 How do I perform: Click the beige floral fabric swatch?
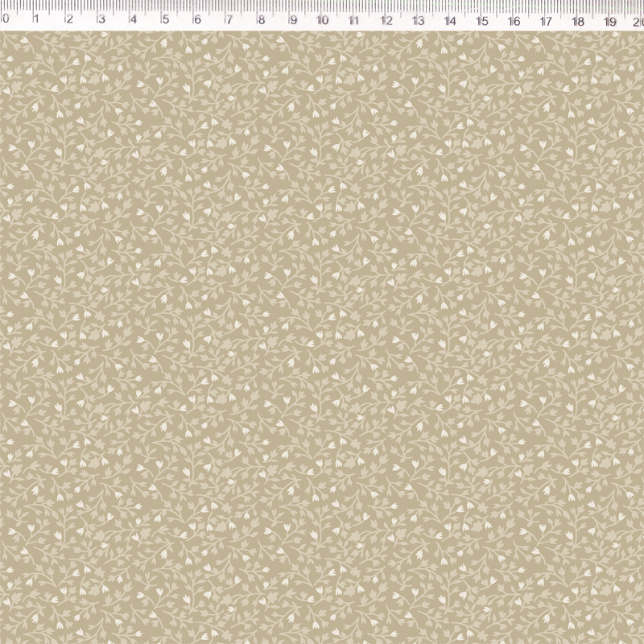click(322, 338)
